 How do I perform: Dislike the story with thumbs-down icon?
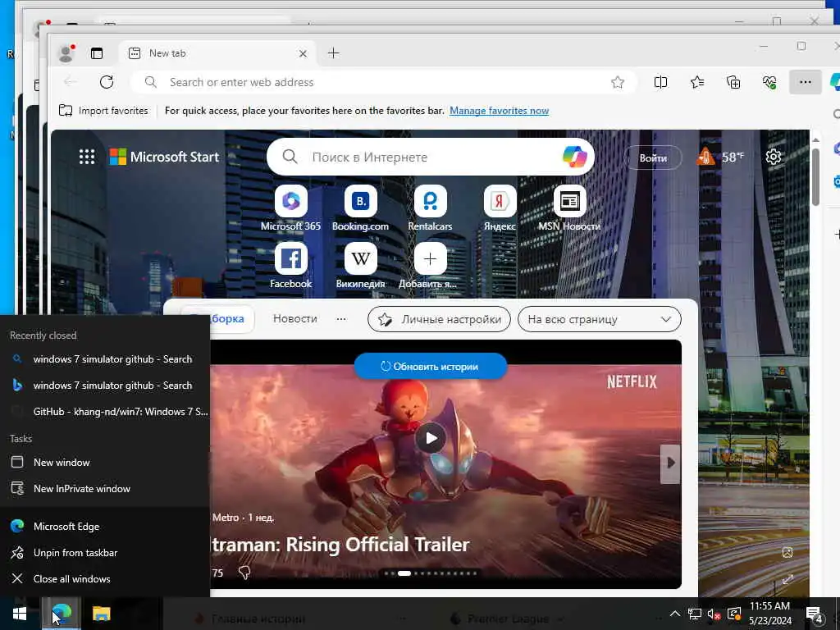244,573
